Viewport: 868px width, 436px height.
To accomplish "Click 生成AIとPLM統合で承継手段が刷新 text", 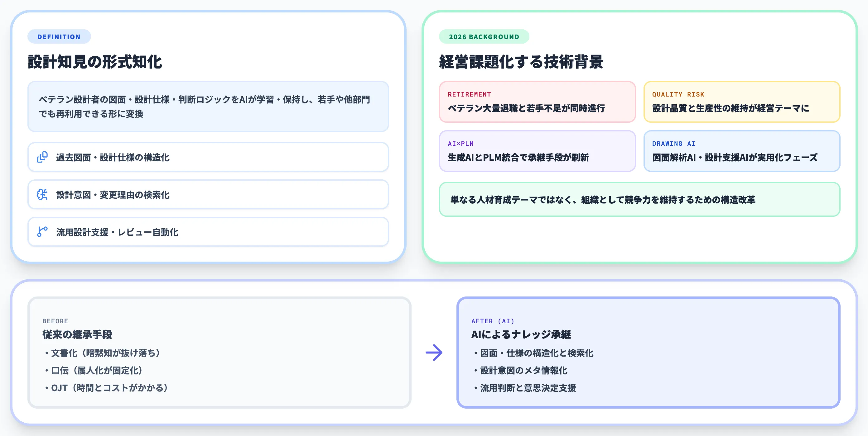I will point(518,158).
